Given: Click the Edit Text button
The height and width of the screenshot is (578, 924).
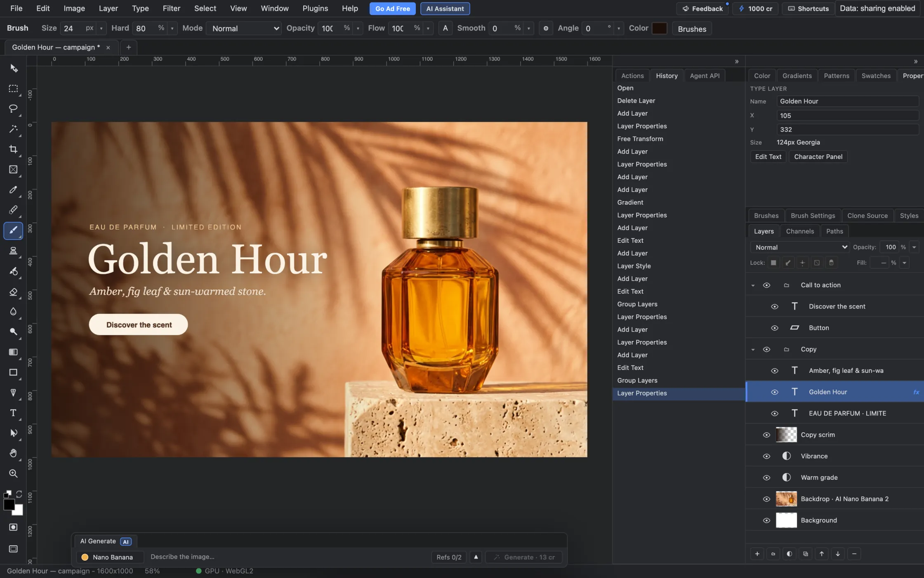Looking at the screenshot, I should pyautogui.click(x=768, y=157).
